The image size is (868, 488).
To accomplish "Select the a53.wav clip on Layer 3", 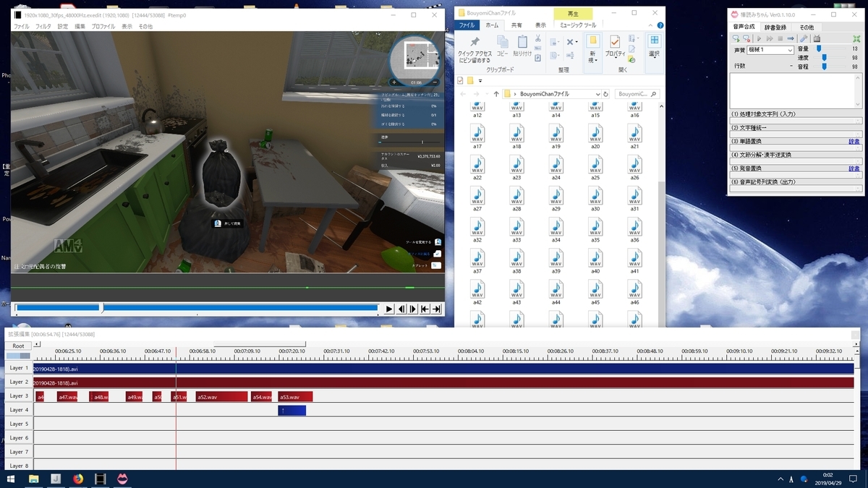I will point(295,396).
